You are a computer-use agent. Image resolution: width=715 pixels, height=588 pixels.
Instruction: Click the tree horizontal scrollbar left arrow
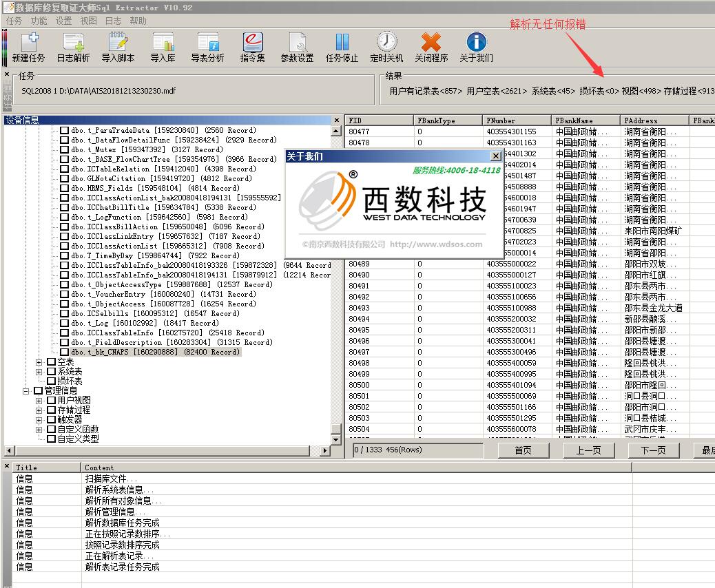[9, 450]
